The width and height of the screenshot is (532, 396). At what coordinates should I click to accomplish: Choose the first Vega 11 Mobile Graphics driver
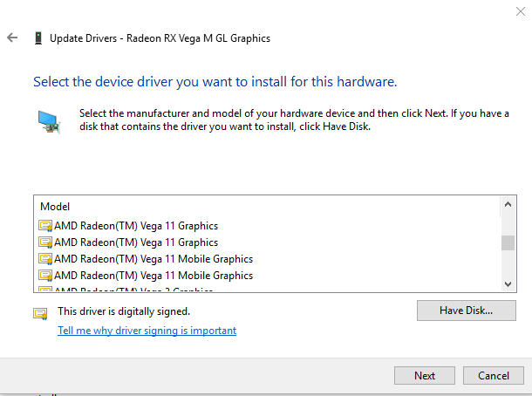[x=153, y=259]
